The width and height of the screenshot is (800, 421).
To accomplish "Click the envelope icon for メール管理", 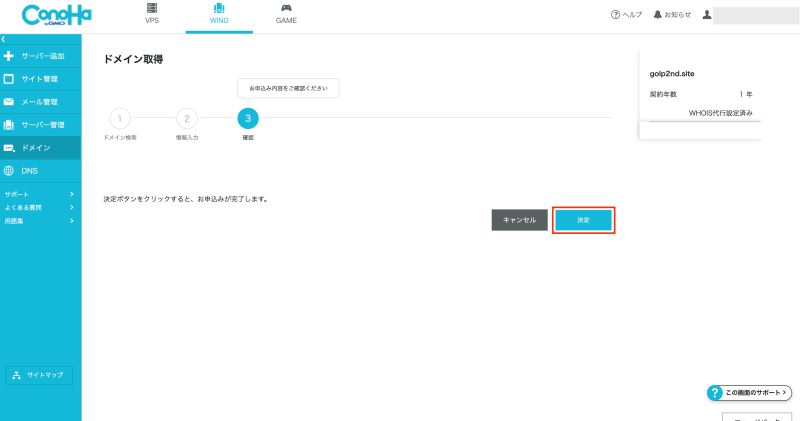I will click(9, 102).
